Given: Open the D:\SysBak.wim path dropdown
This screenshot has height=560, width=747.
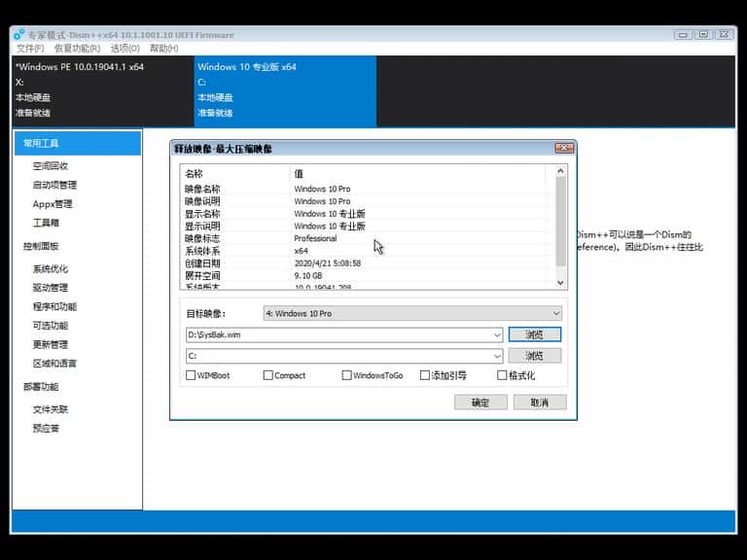Looking at the screenshot, I should point(497,334).
